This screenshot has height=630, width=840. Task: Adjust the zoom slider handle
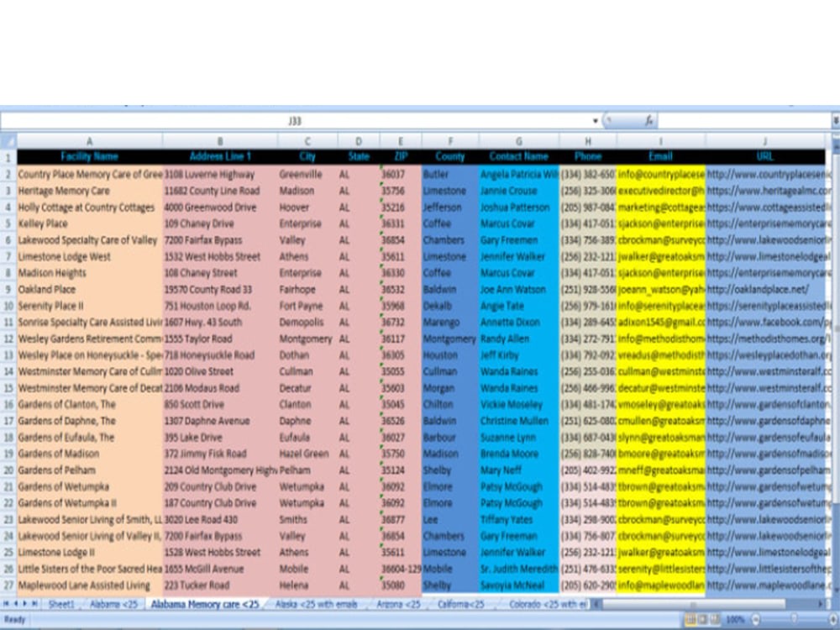(x=795, y=620)
